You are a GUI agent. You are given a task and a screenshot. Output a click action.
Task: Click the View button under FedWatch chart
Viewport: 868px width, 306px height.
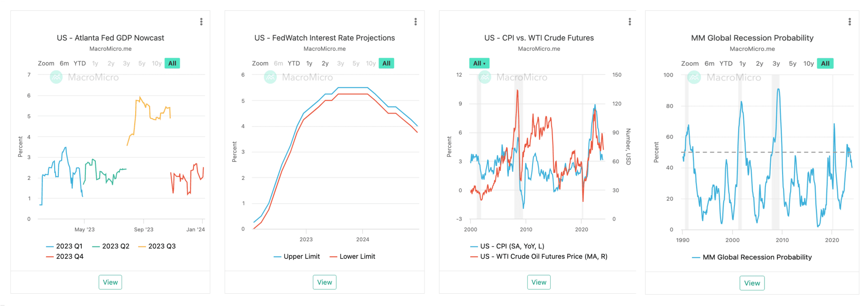(x=325, y=282)
